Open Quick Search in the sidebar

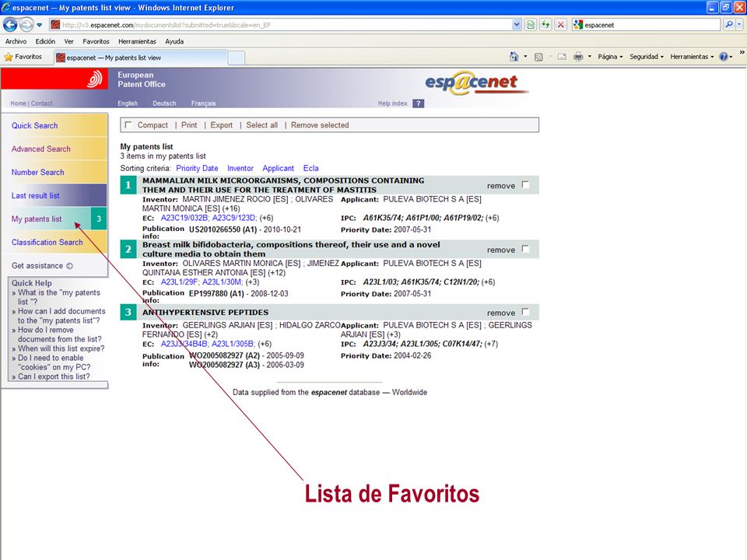[35, 126]
